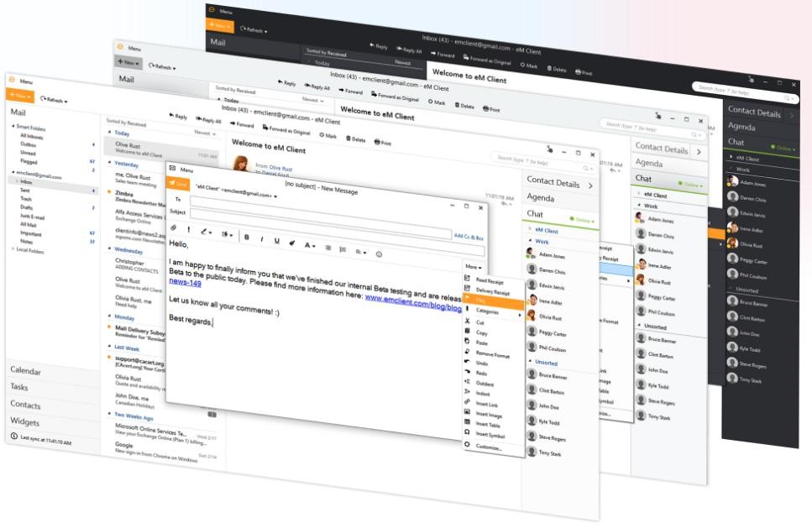Click the Agenda tab in dark-theme window
The height and width of the screenshot is (528, 812).
(741, 126)
